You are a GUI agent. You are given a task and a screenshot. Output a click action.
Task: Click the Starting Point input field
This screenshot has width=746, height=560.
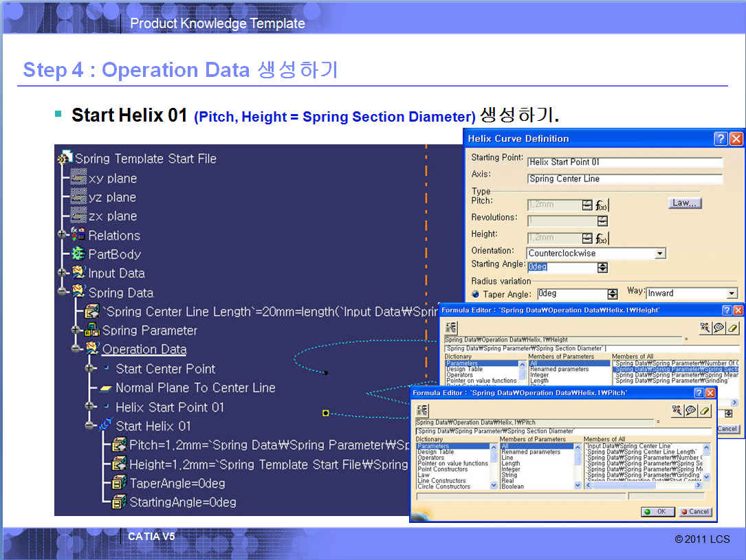tap(624, 162)
